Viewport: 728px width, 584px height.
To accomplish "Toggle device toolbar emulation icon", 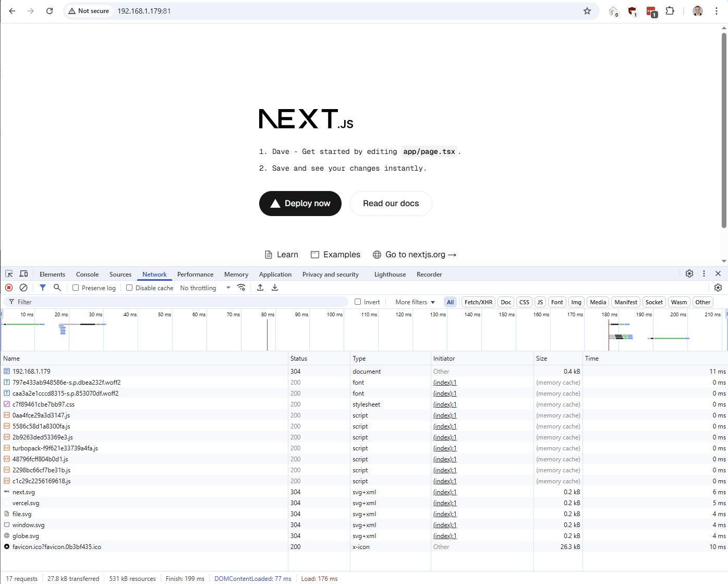I will (23, 274).
